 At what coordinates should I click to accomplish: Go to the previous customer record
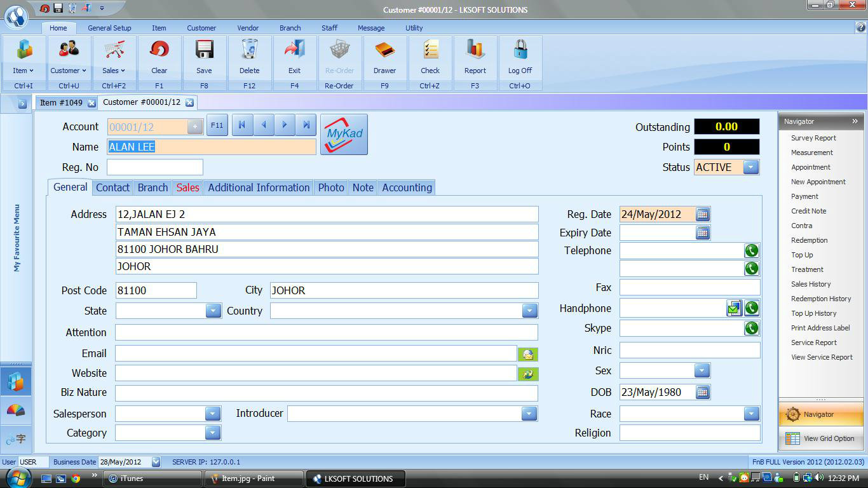click(264, 125)
